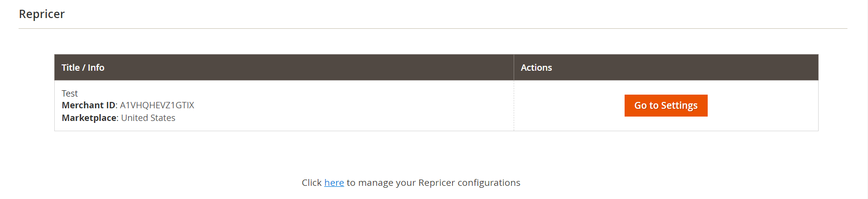The height and width of the screenshot is (199, 868).
Task: Click the word "States" in the Marketplace row
Action: (163, 118)
